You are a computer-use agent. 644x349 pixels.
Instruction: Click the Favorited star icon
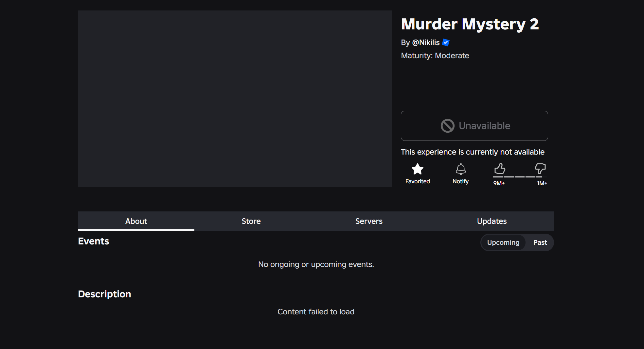pyautogui.click(x=418, y=169)
